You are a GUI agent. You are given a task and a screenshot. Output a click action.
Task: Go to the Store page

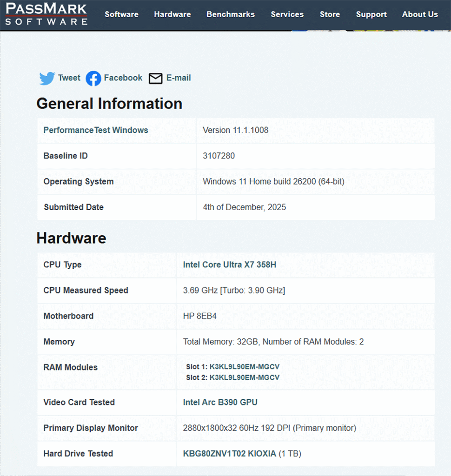point(330,14)
